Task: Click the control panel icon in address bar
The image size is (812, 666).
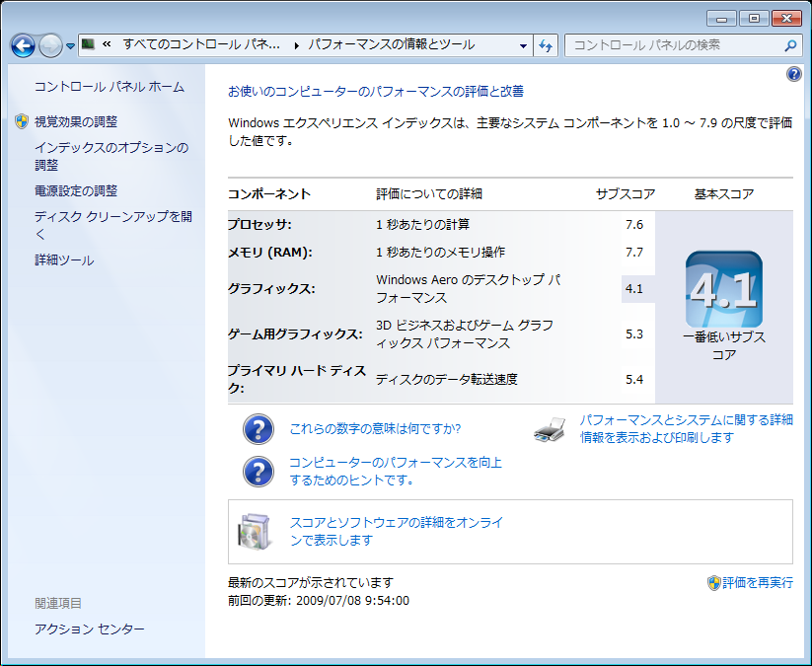Action: tap(89, 44)
